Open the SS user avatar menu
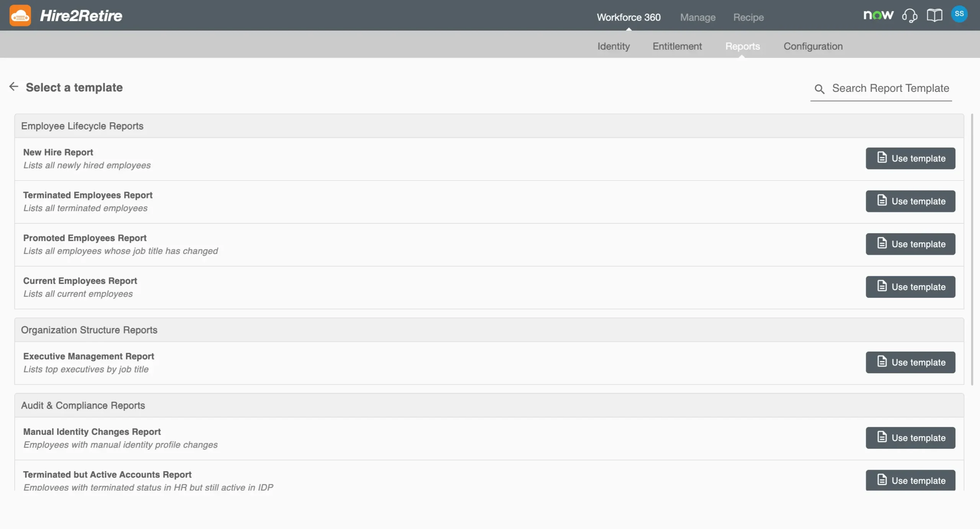Screen dimensions: 980x529 959,14
